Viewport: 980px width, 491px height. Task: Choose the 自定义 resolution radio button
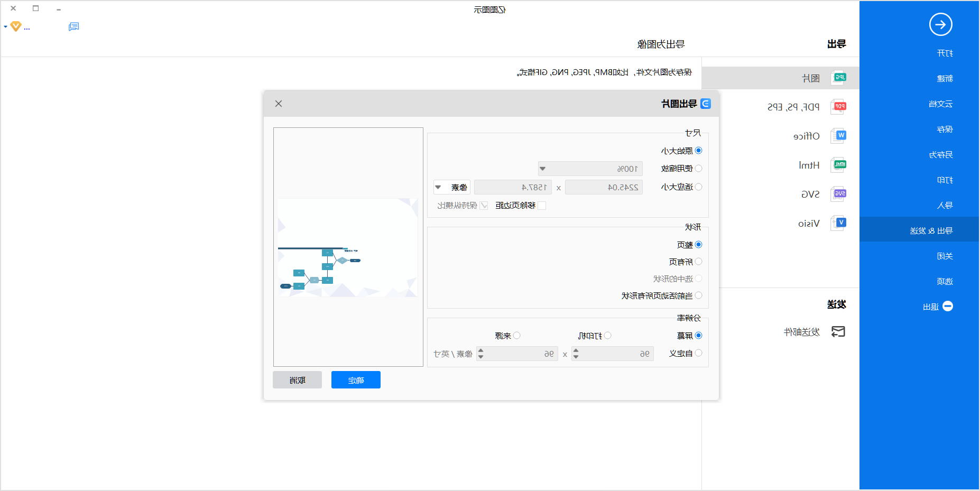tap(698, 353)
